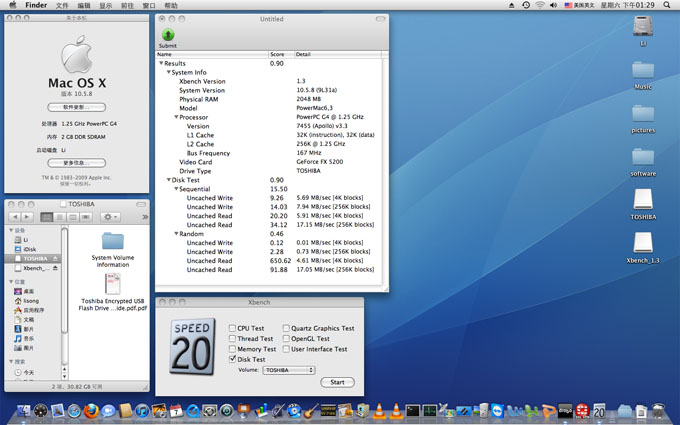Open Terminal from the dock
Viewport: 680px width, 425px height.
pos(412,410)
